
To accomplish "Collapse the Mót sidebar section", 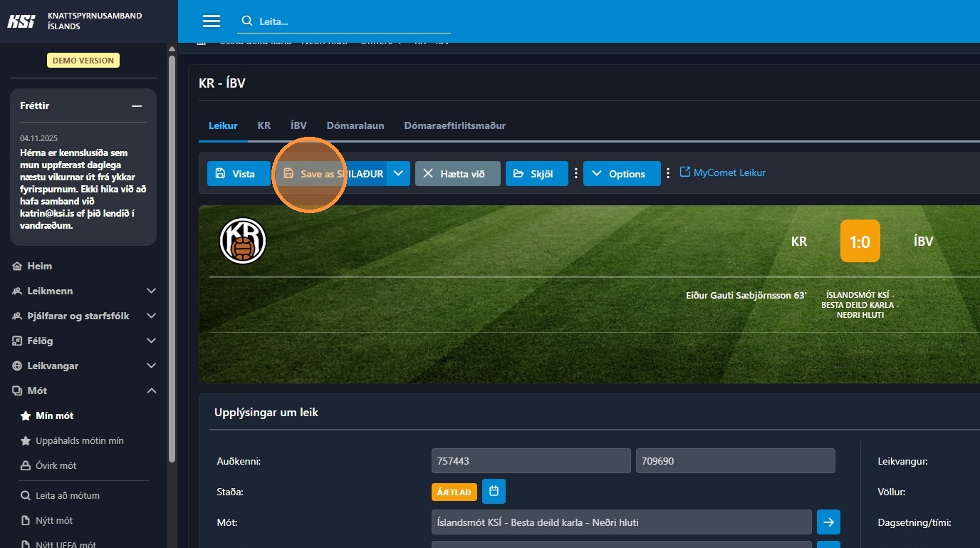I will 83,391.
